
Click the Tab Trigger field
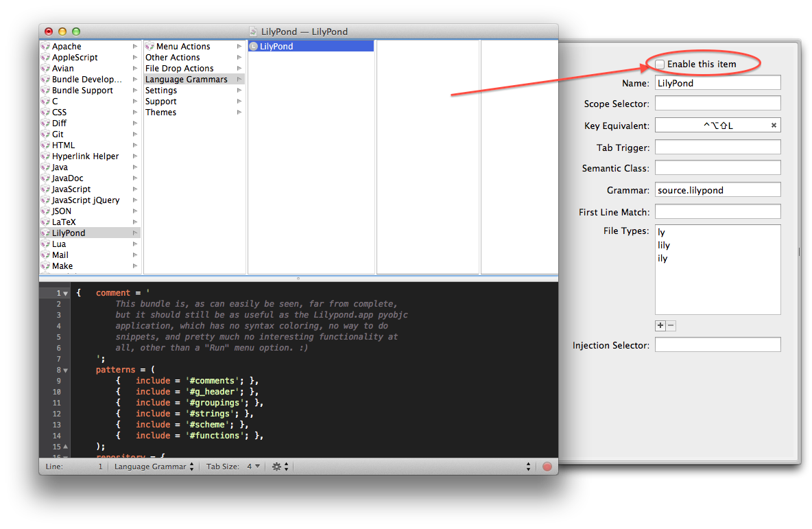717,148
